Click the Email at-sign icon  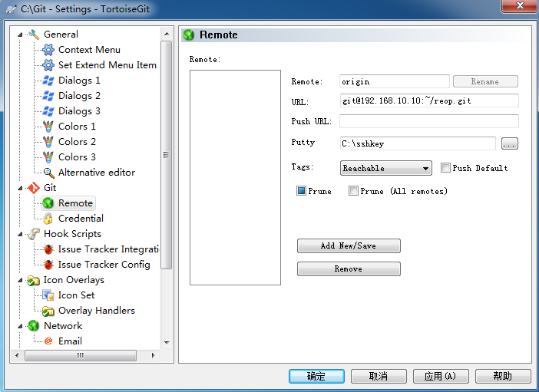48,341
